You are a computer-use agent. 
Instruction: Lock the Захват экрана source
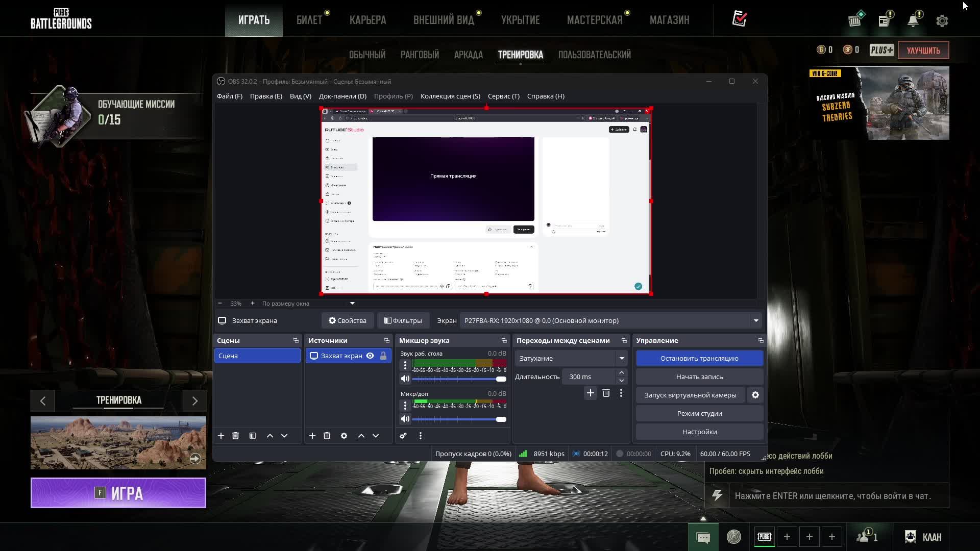[x=383, y=356]
